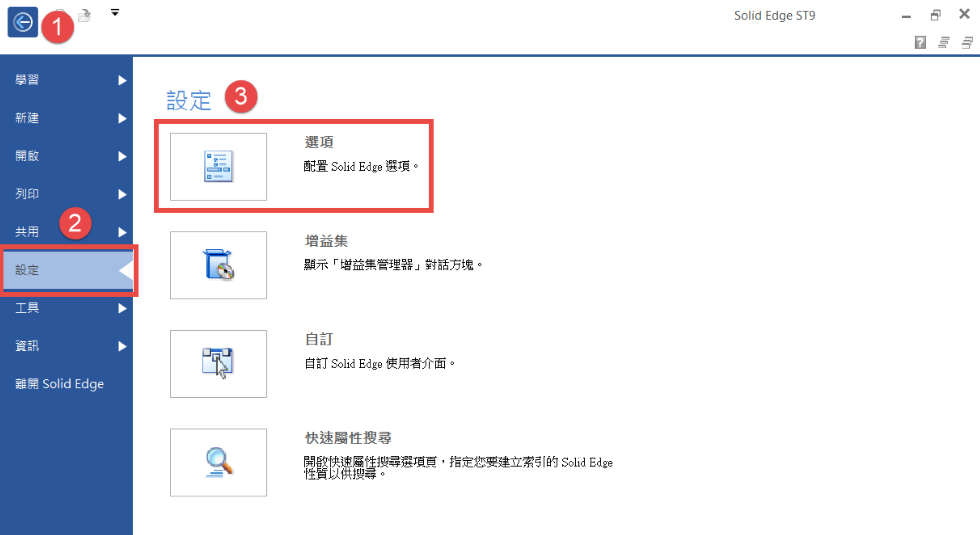
Task: Click the back arrow button
Action: point(22,22)
